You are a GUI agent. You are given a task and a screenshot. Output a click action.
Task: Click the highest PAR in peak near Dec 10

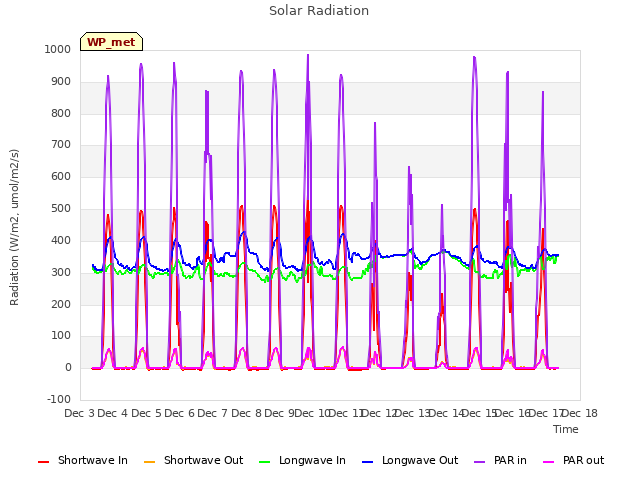click(x=308, y=55)
